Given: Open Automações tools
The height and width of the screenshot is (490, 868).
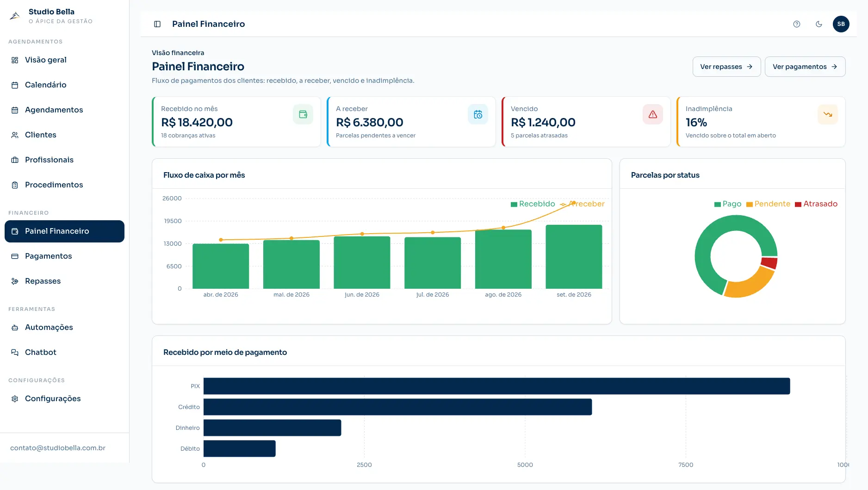Looking at the screenshot, I should (64, 328).
